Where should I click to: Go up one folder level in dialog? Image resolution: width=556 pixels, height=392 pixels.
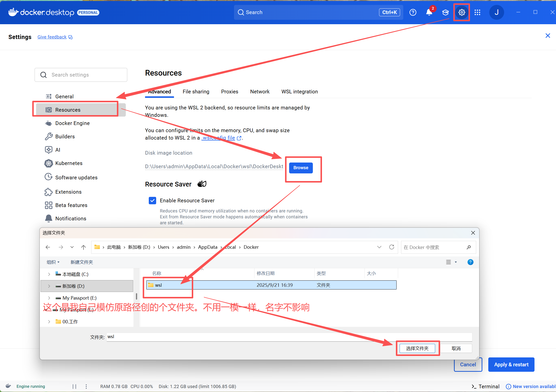(x=84, y=247)
